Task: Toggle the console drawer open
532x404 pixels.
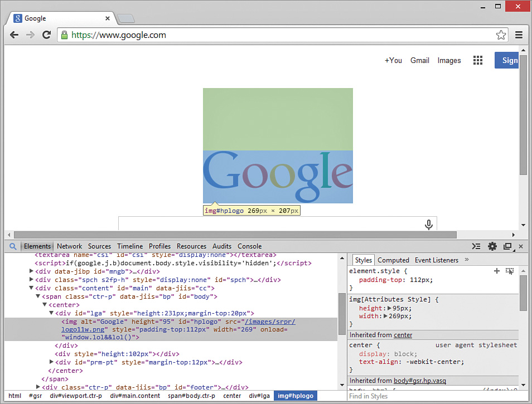Action: point(476,246)
